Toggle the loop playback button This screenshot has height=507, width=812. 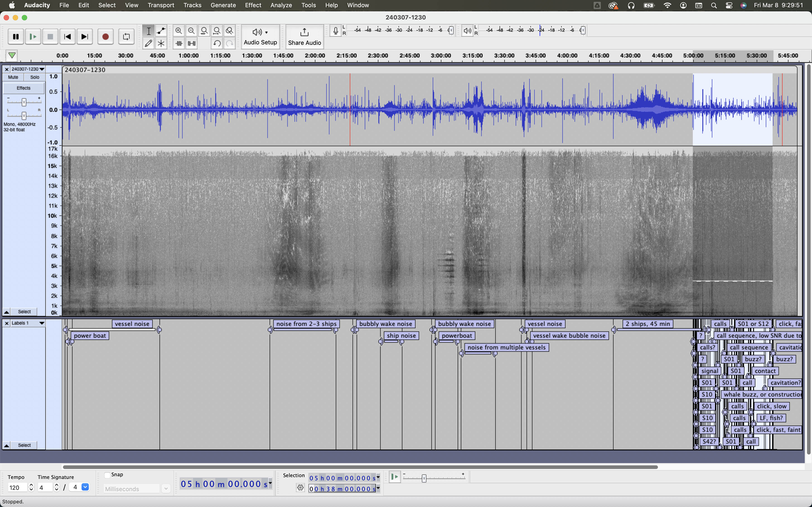[x=126, y=36]
